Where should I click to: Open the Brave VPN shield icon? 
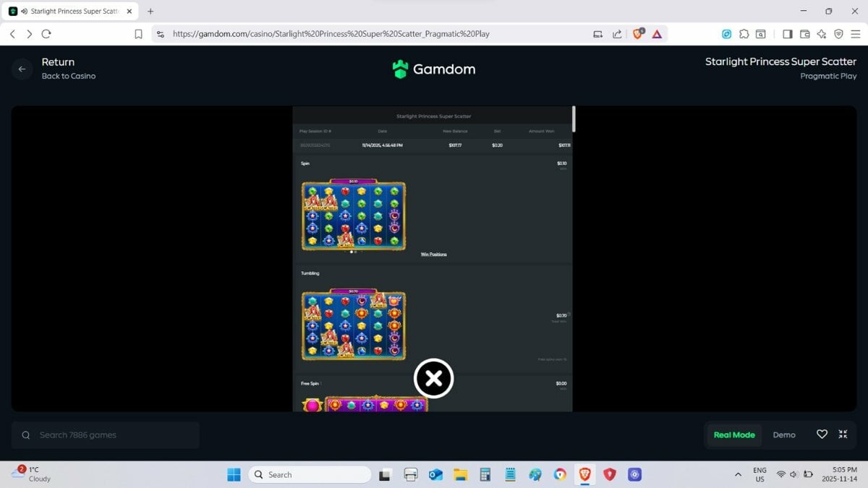click(839, 34)
